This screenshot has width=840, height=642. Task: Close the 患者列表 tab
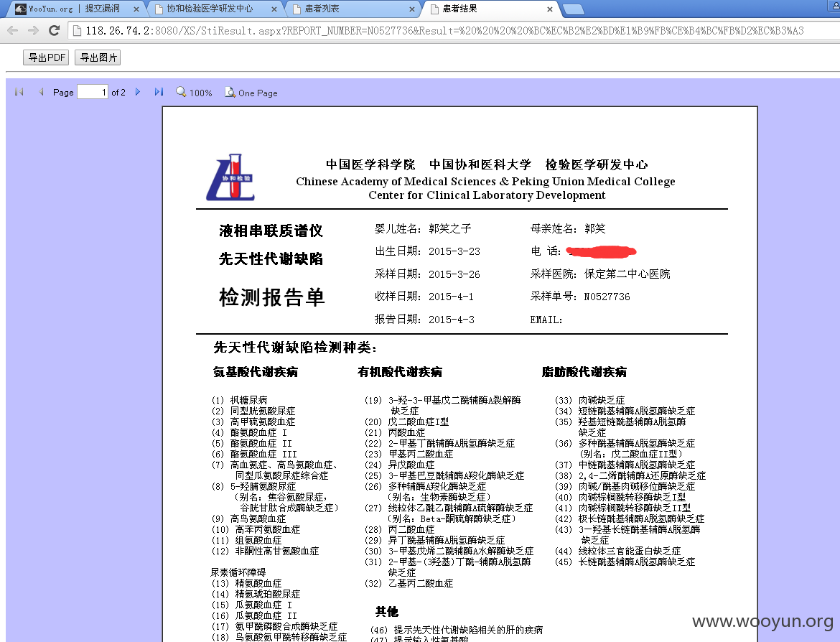coord(412,9)
